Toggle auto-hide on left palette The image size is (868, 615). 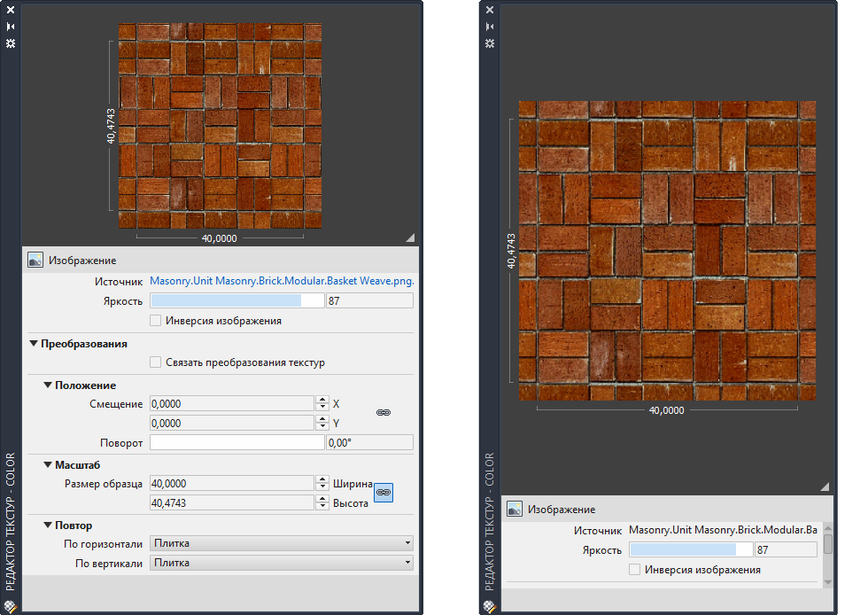tap(11, 27)
